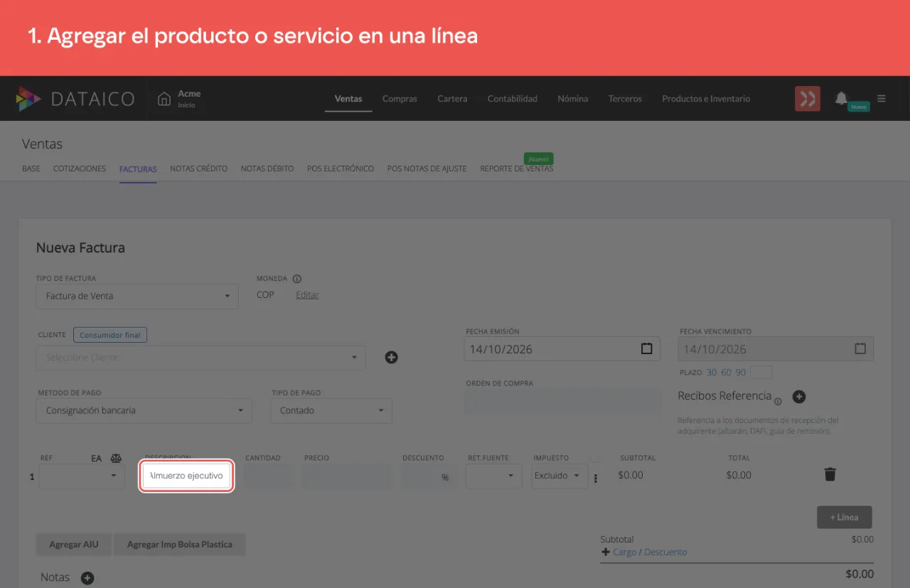Open line options three-dot icon

pos(596,479)
